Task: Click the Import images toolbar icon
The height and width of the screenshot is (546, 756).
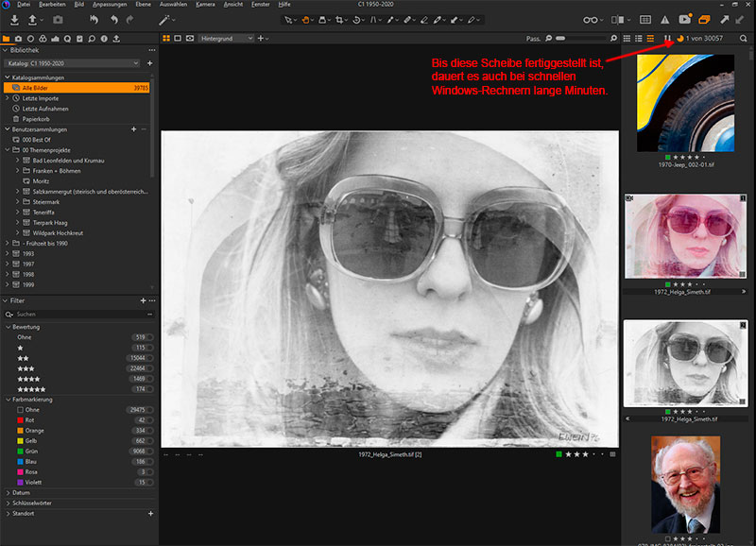Action: click(14, 20)
